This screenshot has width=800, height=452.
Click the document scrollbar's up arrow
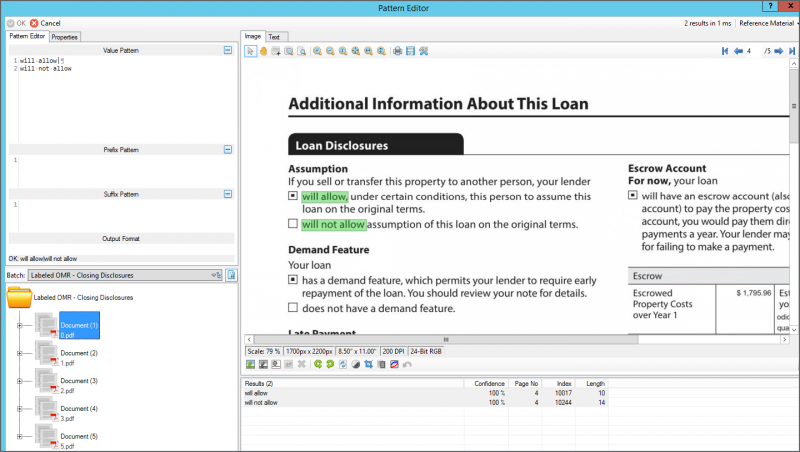tap(794, 63)
